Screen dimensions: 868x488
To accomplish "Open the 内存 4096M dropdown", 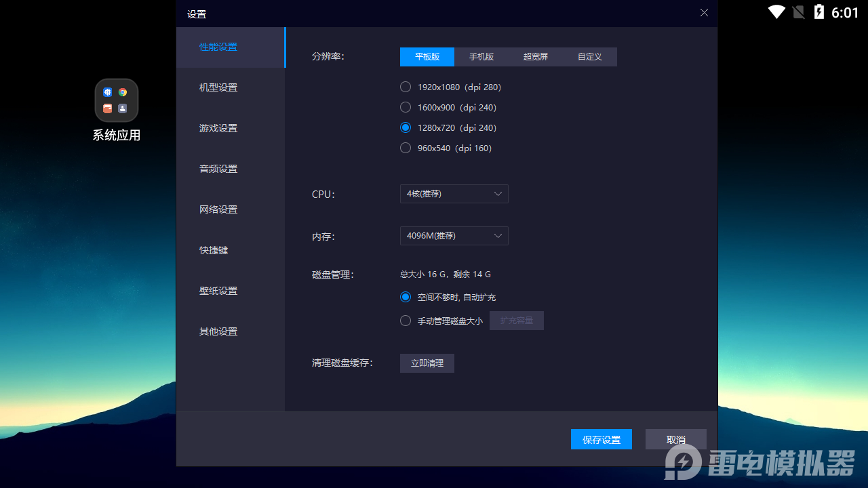I will coord(454,236).
